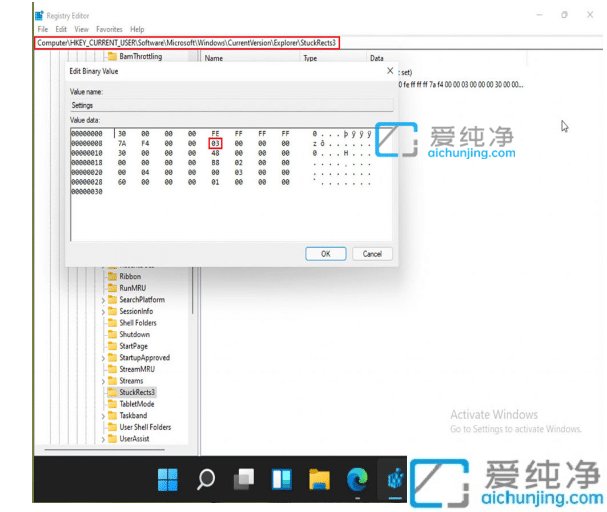Select the 60 byte in row 00000028

pos(122,182)
